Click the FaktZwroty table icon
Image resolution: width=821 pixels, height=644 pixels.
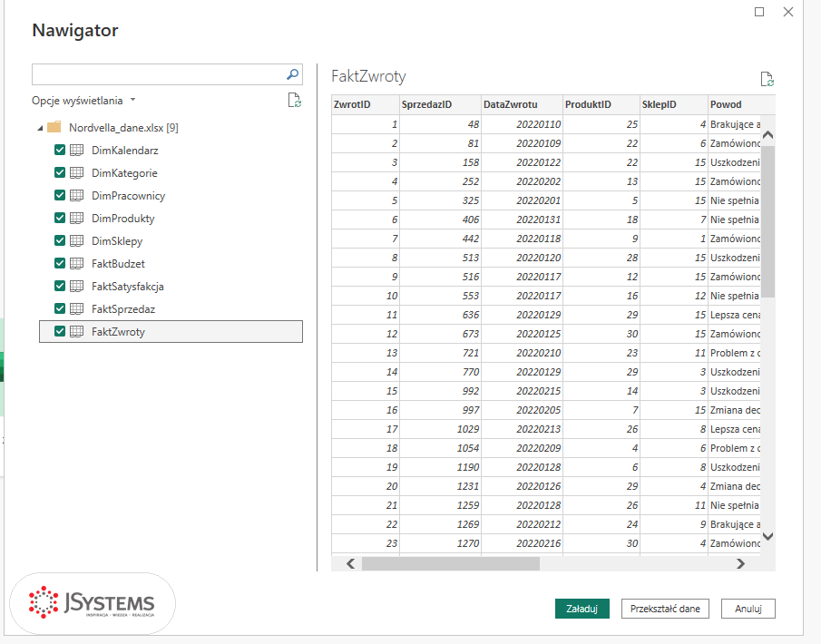76,331
